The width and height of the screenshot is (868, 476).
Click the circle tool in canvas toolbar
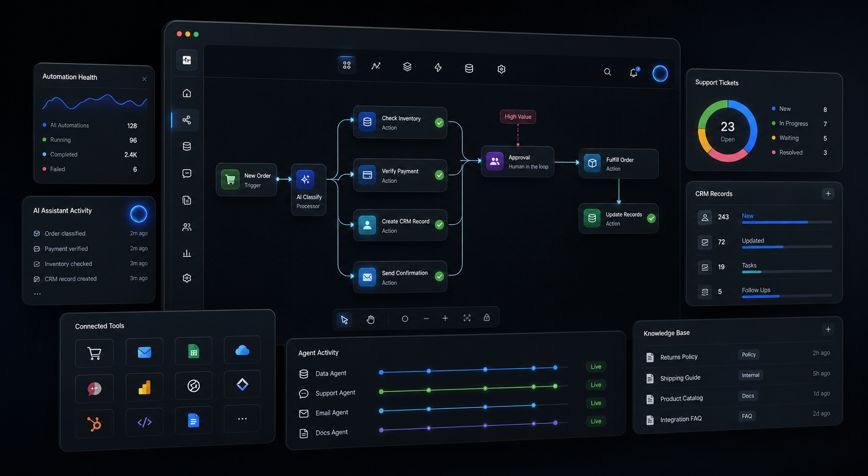(x=405, y=319)
